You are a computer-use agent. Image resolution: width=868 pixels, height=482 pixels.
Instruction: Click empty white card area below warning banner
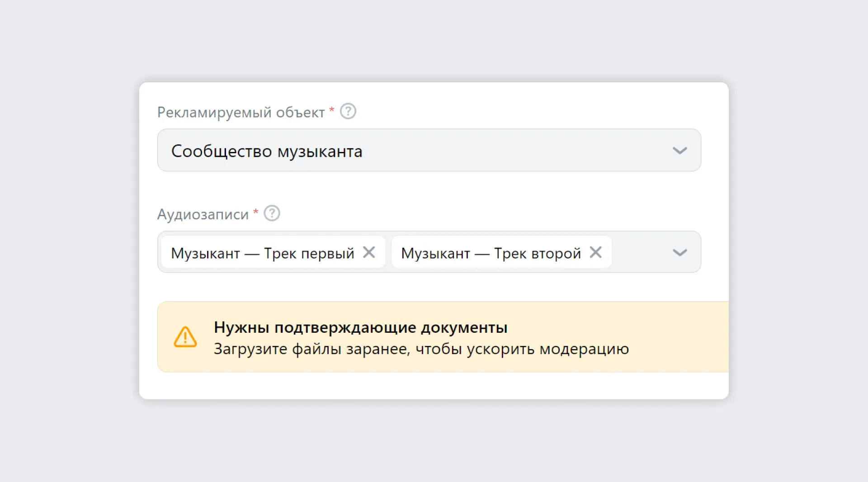point(434,386)
